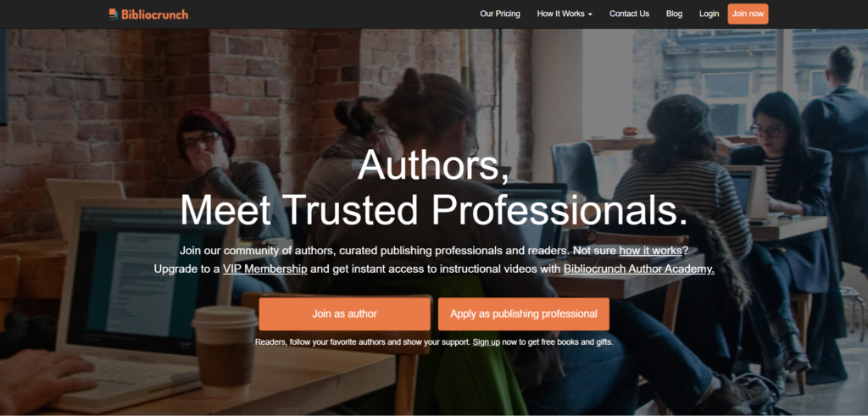868x416 pixels.
Task: Click the Sign up link for readers
Action: pyautogui.click(x=486, y=342)
